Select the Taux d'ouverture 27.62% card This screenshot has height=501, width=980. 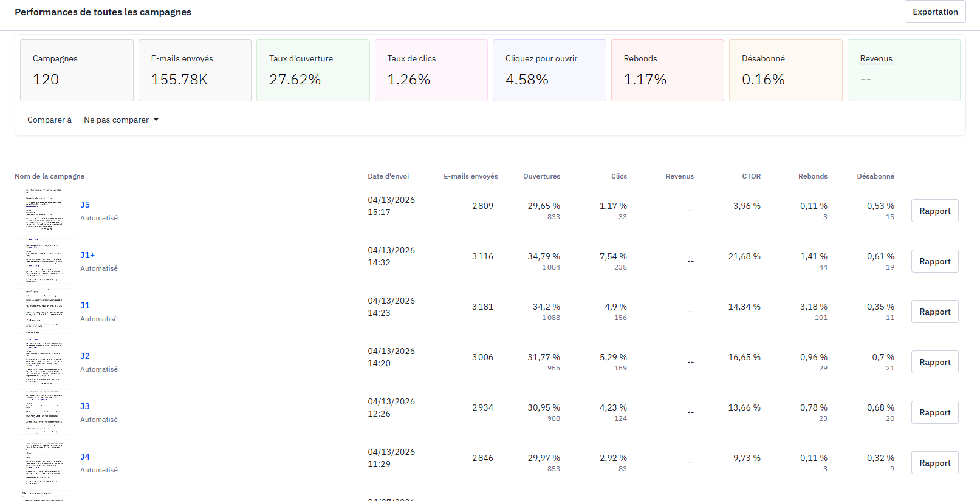point(313,70)
